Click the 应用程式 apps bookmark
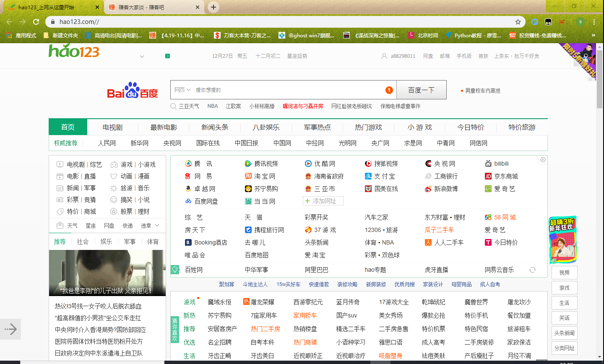604x364 pixels. 21,36
